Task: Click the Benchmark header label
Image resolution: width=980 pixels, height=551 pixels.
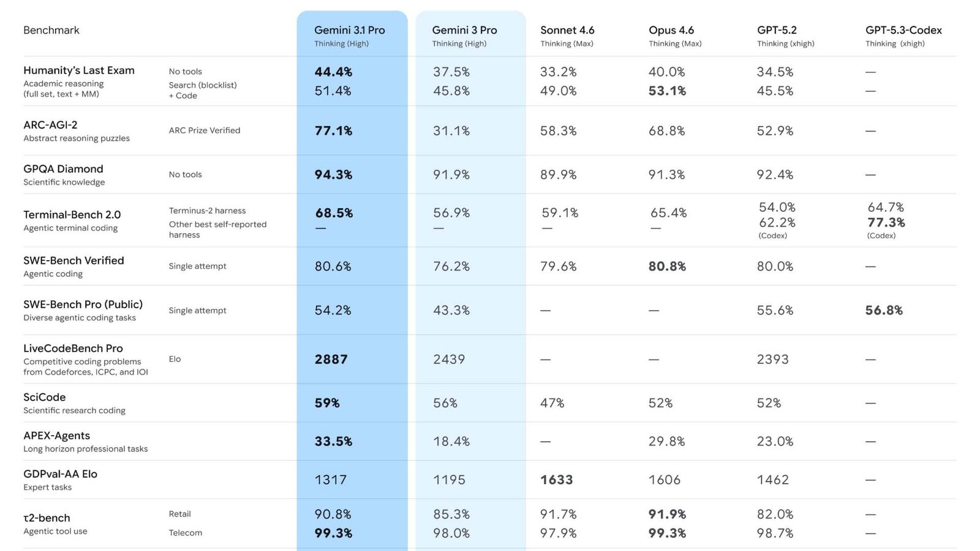Action: point(51,30)
